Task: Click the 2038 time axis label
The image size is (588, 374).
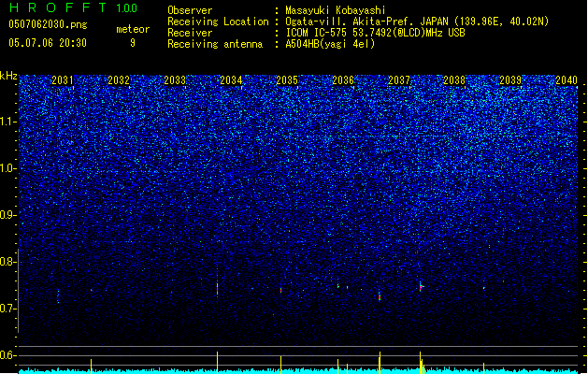Action: (x=454, y=79)
